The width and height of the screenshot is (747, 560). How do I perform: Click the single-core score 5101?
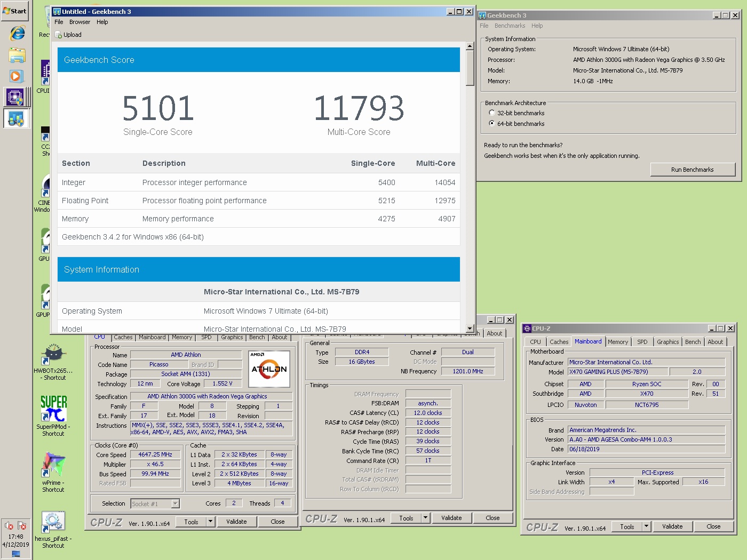[158, 108]
